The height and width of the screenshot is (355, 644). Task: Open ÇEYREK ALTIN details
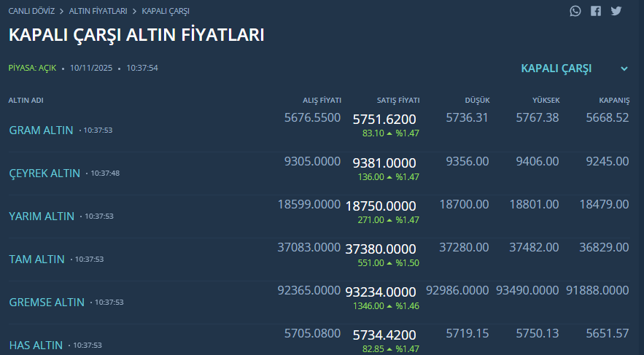tap(44, 173)
